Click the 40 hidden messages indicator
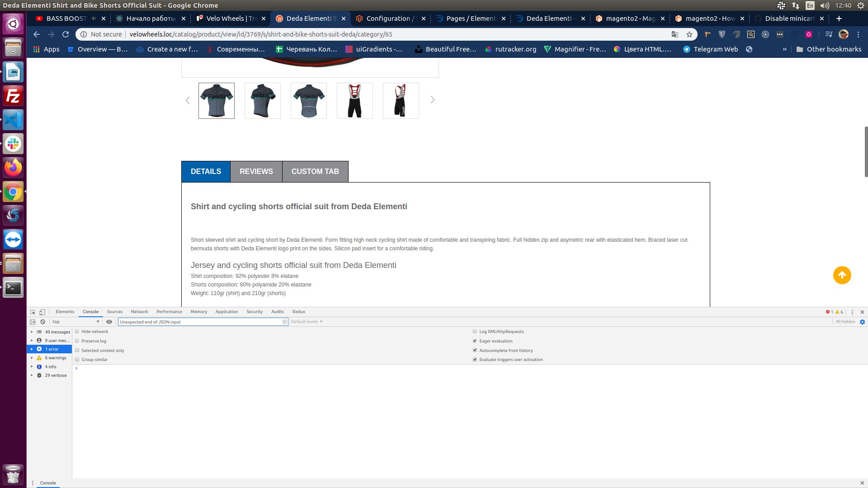This screenshot has height=488, width=868. 845,322
